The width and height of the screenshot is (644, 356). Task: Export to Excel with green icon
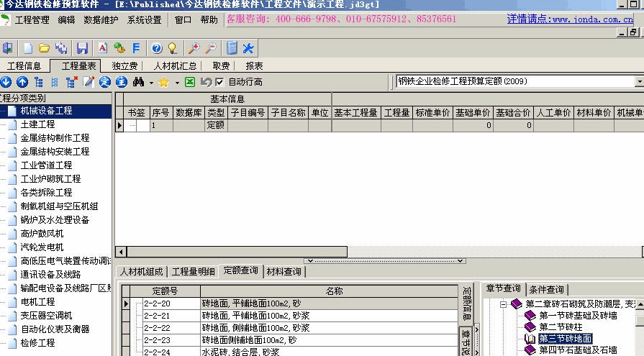pos(189,82)
